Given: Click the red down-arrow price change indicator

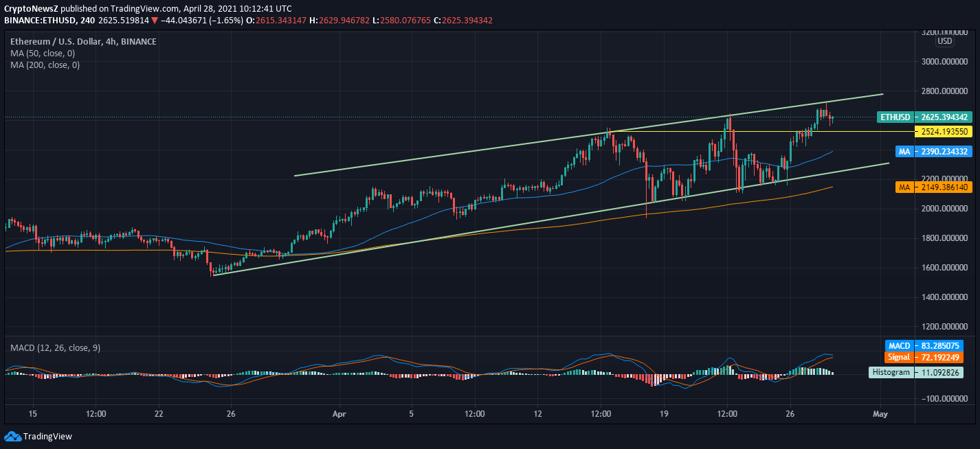Looking at the screenshot, I should click(x=155, y=21).
